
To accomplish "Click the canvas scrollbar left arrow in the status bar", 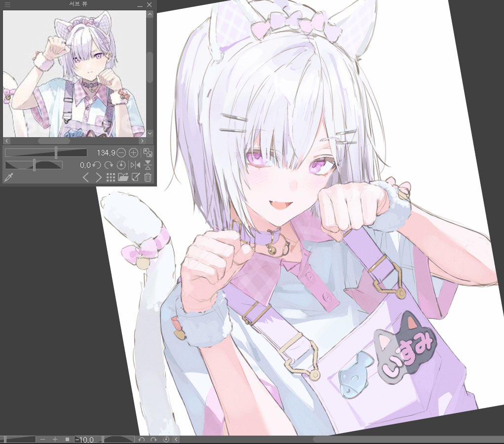I will 176,440.
